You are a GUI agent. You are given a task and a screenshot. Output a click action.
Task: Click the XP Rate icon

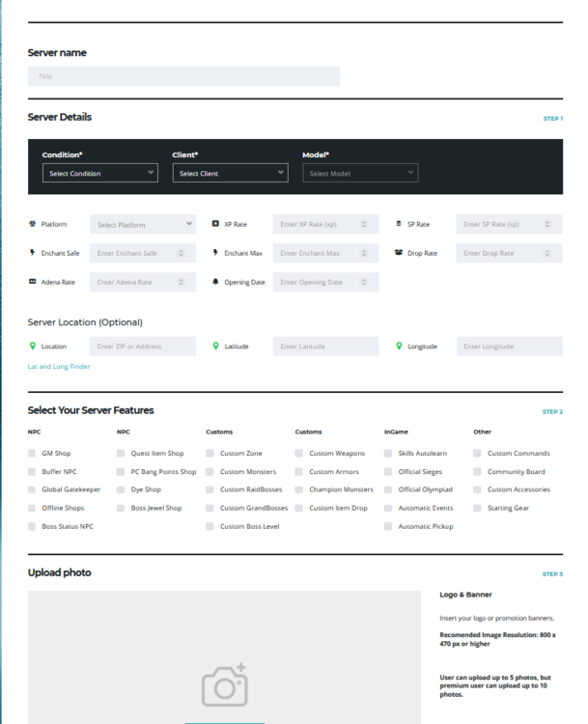tap(216, 224)
